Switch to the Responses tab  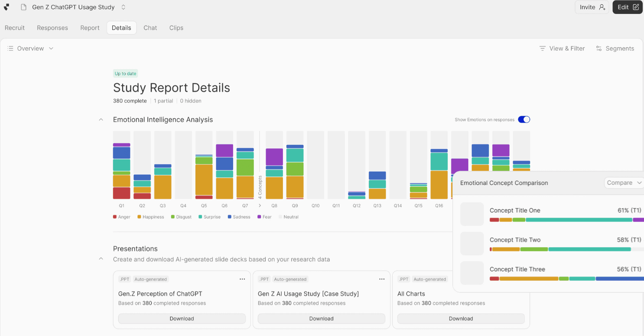tap(52, 28)
